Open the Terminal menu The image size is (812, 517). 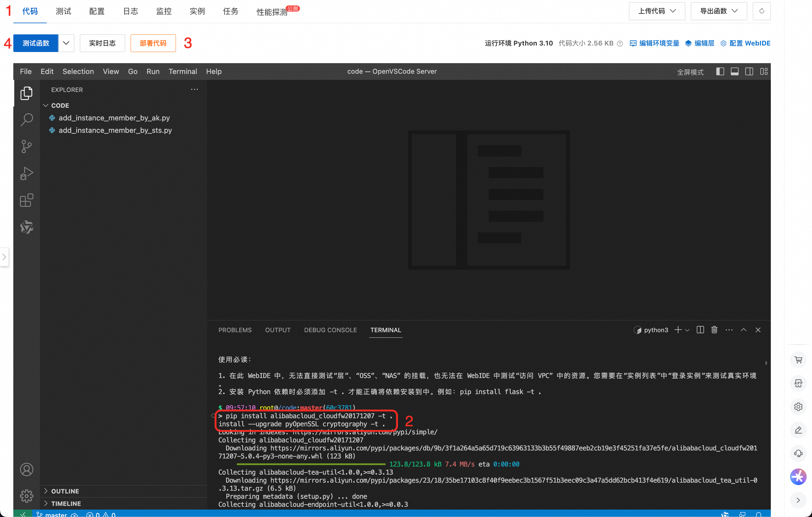[183, 72]
